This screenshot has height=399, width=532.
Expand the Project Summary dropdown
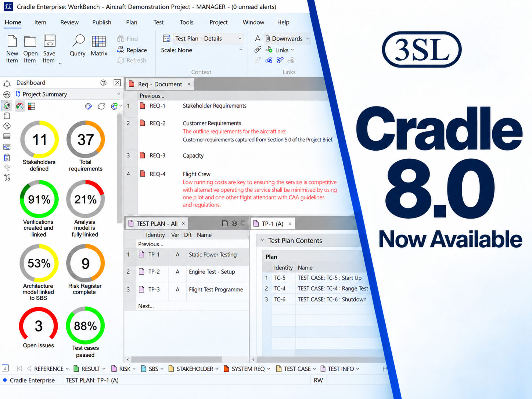[x=119, y=94]
